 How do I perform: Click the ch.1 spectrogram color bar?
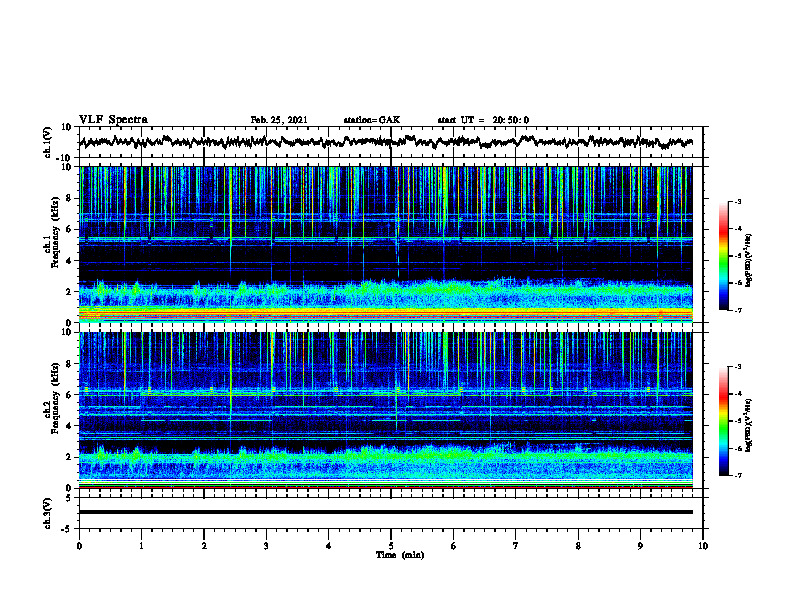point(723,256)
